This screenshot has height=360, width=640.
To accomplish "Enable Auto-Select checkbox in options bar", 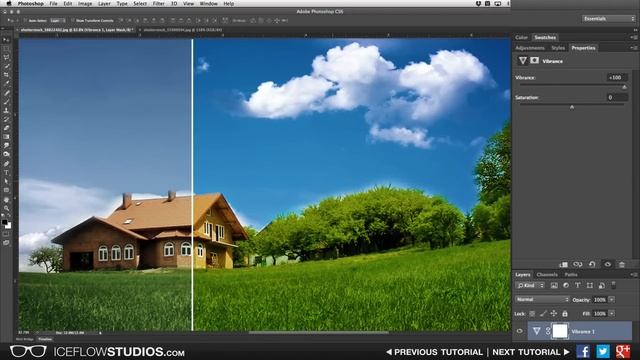I will coord(24,20).
